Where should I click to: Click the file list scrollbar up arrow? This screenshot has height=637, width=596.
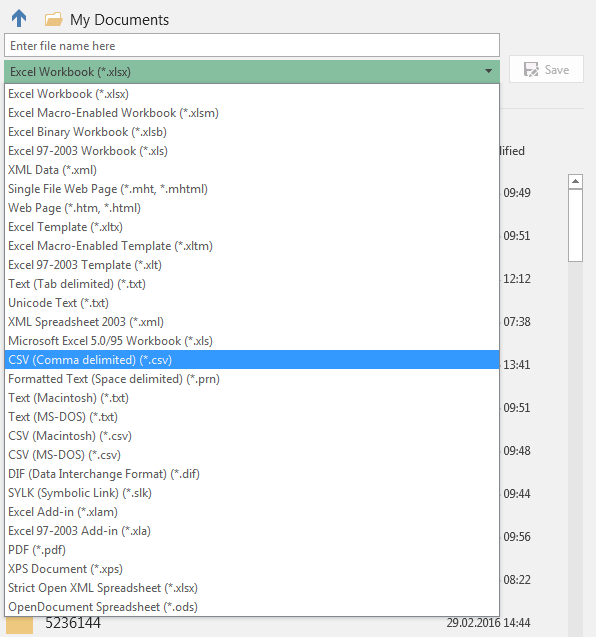(x=575, y=182)
